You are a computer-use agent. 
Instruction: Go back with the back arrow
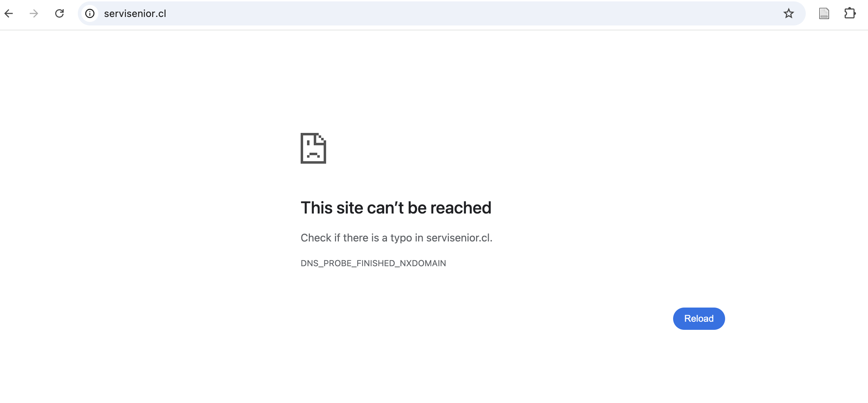(x=9, y=13)
